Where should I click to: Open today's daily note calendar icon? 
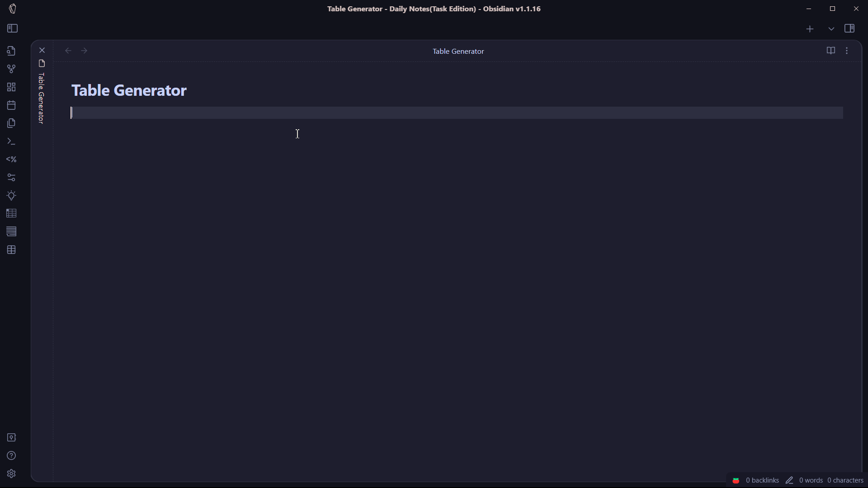11,105
